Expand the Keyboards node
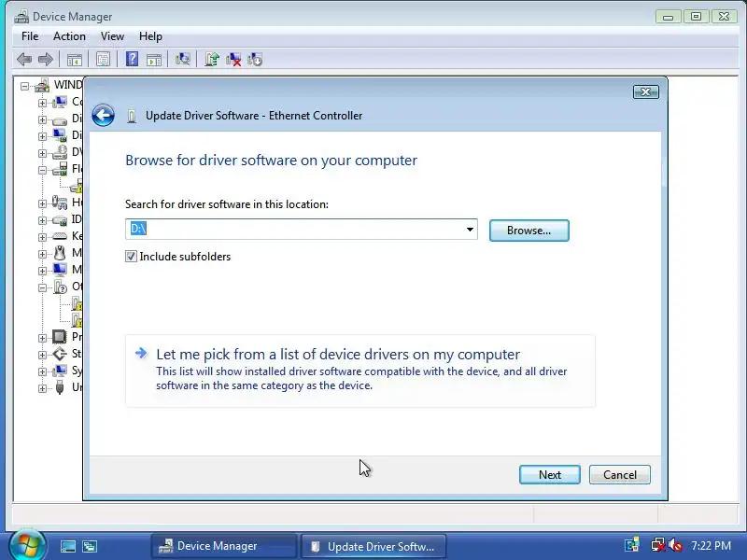747x560 pixels. [x=42, y=237]
